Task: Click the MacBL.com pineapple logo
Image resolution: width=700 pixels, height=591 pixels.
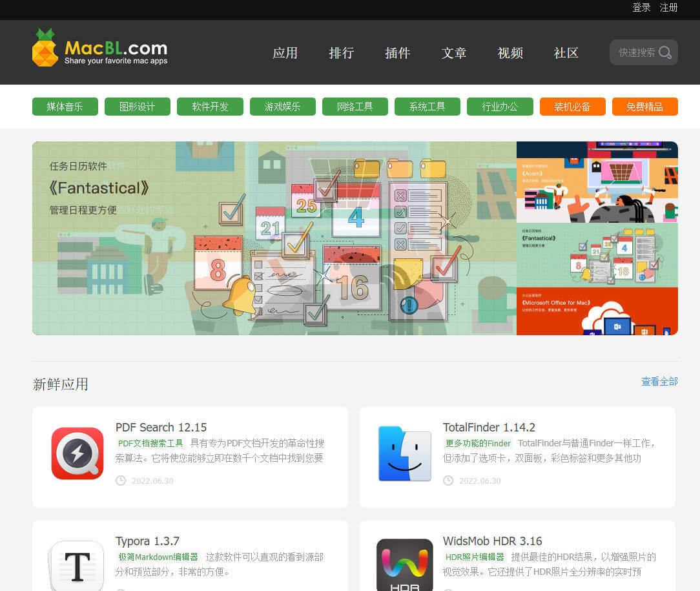Action: tap(100, 47)
